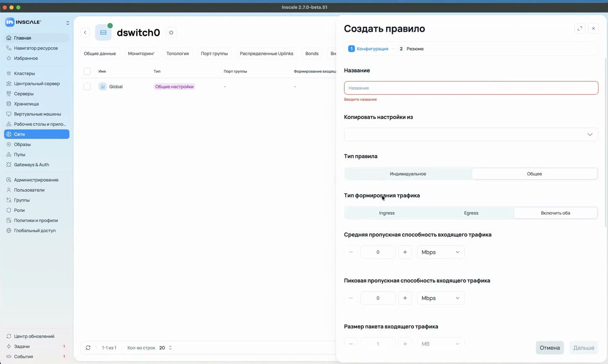Choose Ingress traffic shaping type

387,213
